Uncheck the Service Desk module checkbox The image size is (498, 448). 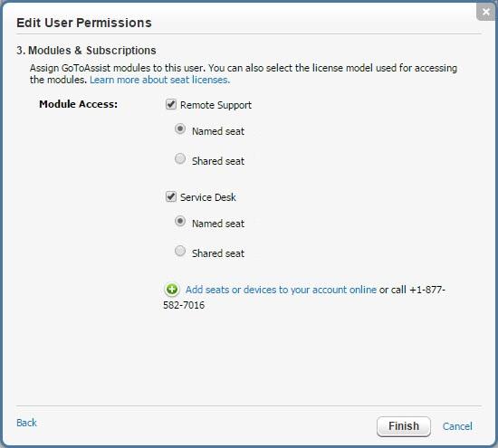tap(171, 196)
